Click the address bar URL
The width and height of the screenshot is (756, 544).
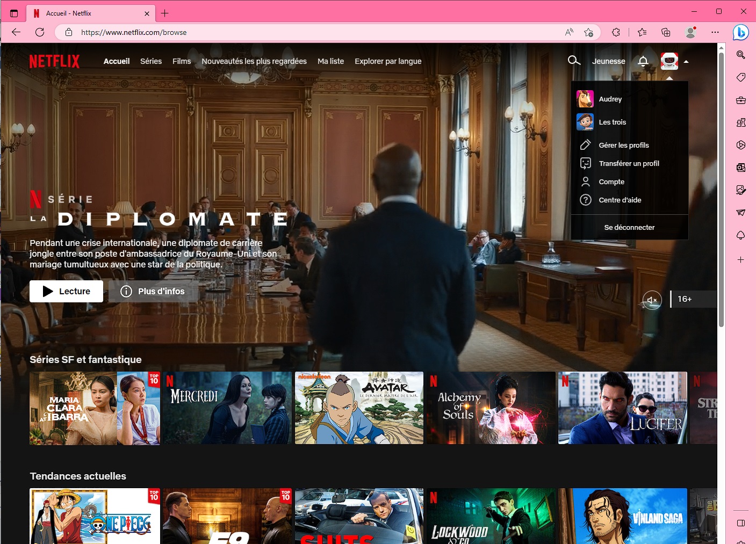coord(134,32)
